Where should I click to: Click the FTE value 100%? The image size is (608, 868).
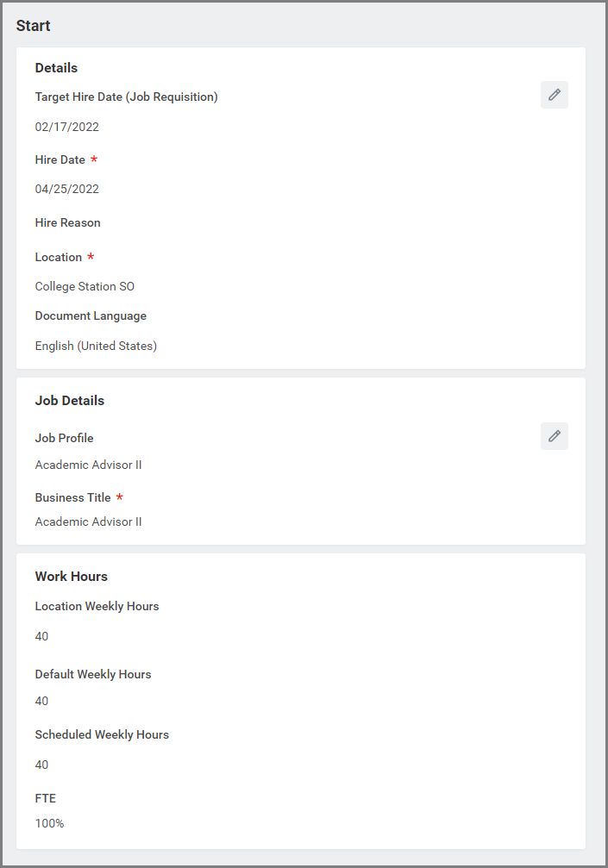pos(49,824)
